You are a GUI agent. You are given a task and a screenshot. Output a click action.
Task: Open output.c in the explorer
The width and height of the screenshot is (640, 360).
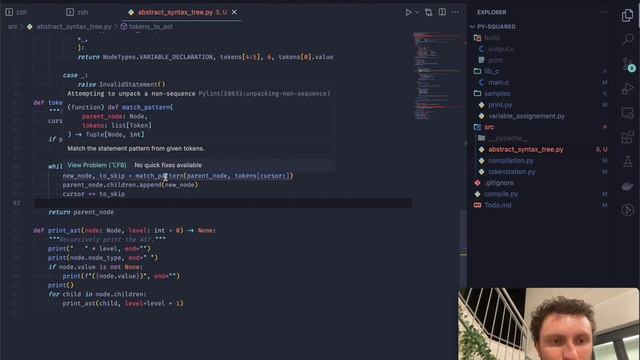tap(501, 49)
